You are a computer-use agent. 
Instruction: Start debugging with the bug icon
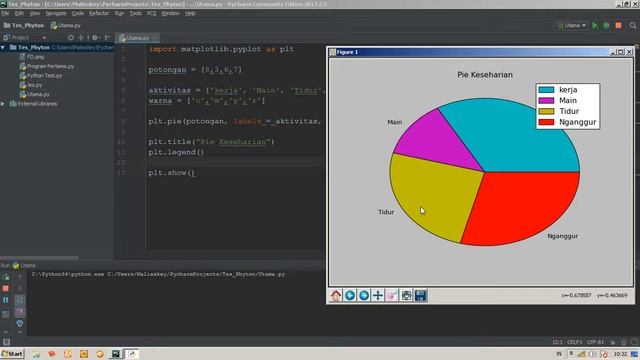tap(606, 25)
